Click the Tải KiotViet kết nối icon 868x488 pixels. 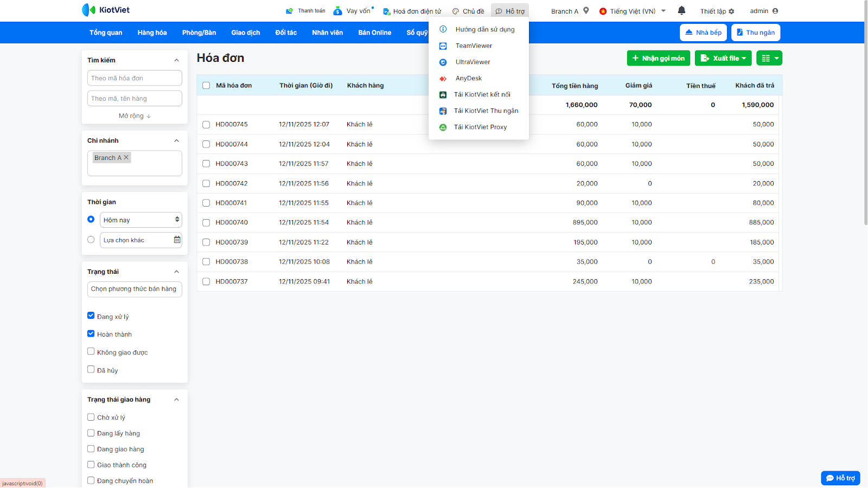(x=443, y=95)
